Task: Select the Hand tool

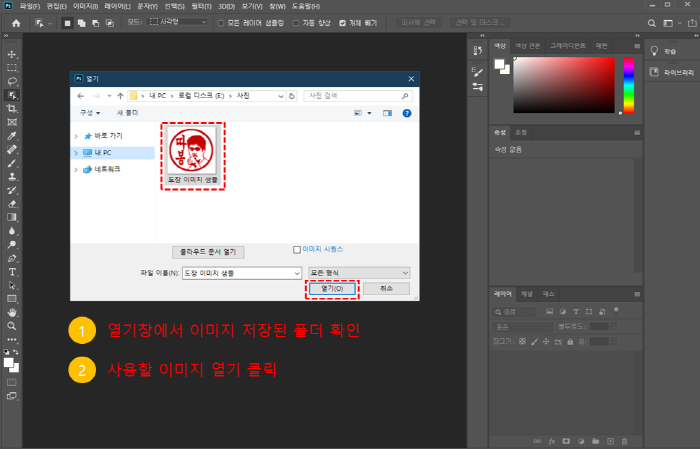Action: tap(12, 312)
